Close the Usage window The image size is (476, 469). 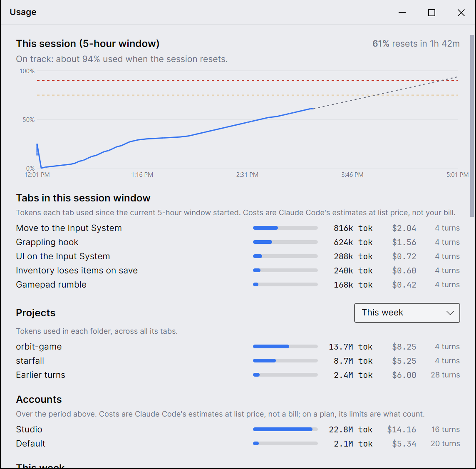[x=461, y=12]
